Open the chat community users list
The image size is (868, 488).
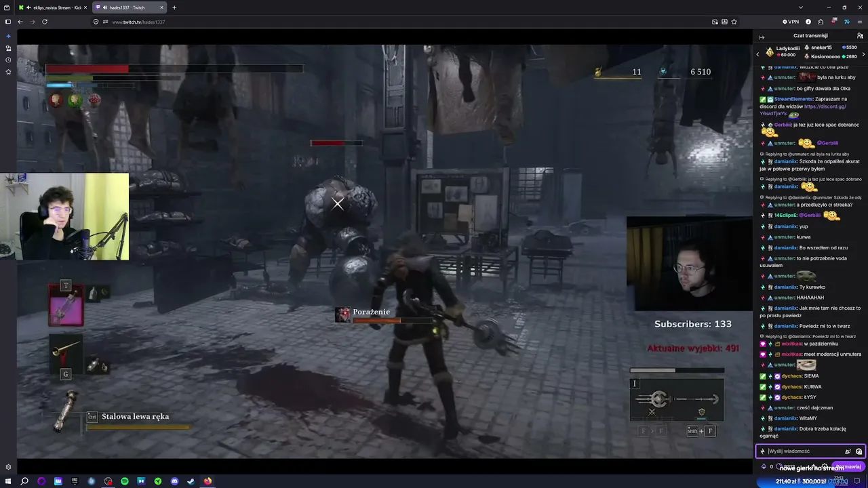click(860, 36)
